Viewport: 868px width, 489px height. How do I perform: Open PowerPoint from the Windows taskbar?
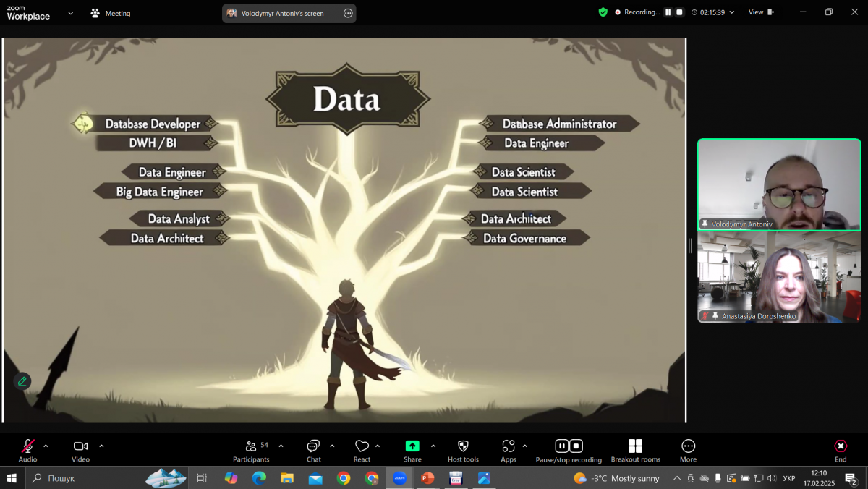[427, 478]
